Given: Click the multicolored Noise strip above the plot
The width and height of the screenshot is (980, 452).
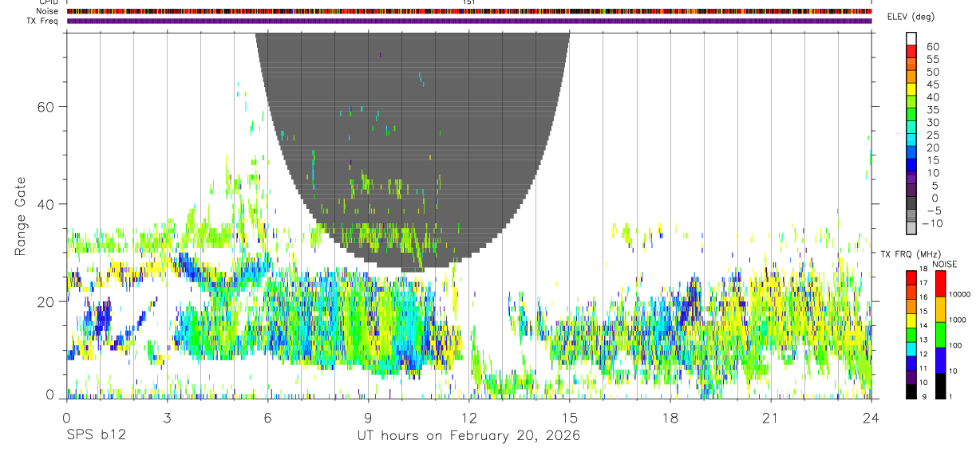Looking at the screenshot, I should [x=469, y=11].
